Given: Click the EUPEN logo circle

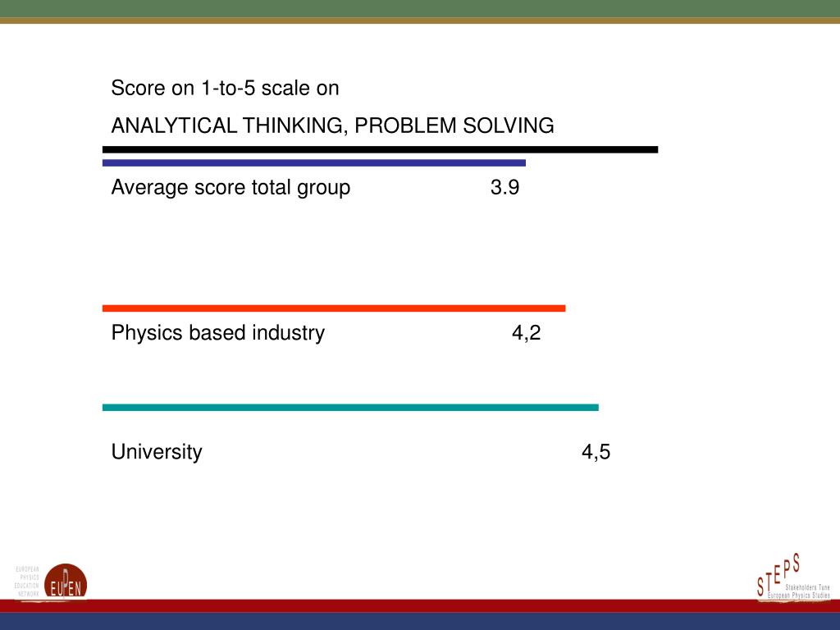Looking at the screenshot, I should tap(66, 582).
